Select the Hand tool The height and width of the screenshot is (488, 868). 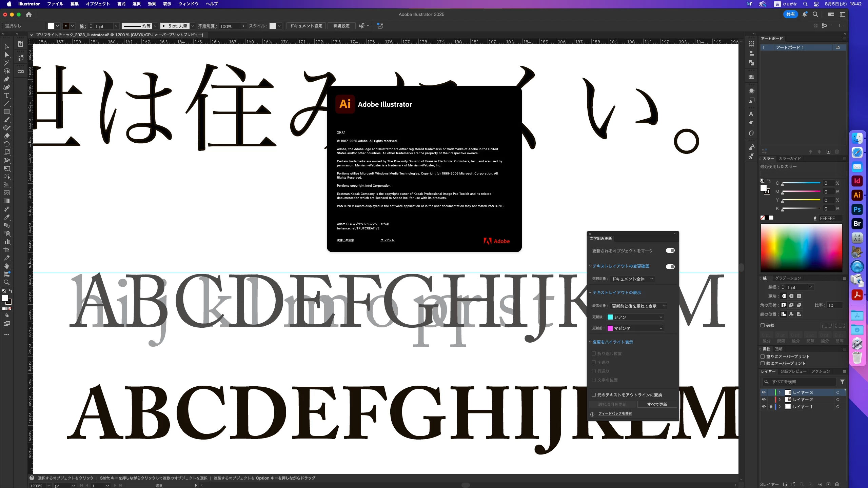click(x=6, y=266)
